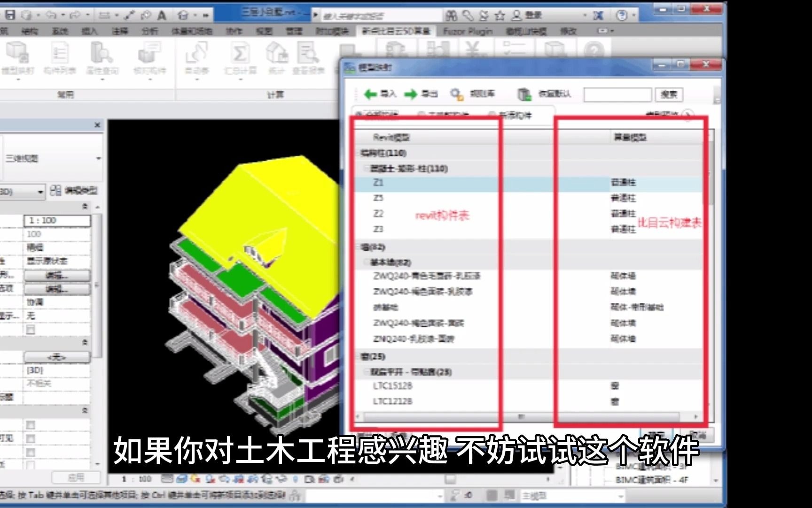Image resolution: width=812 pixels, height=508 pixels.
Task: Click the '<无>' button in properties panel
Action: [57, 357]
